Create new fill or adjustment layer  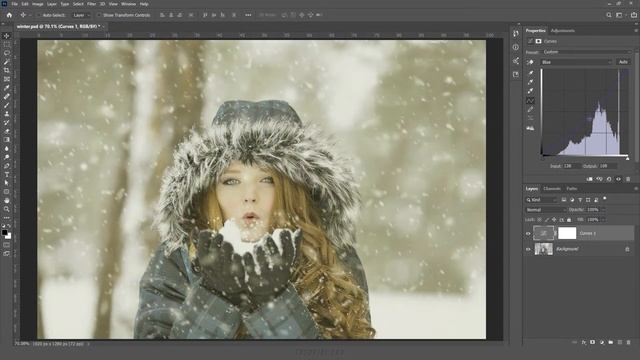(x=602, y=342)
